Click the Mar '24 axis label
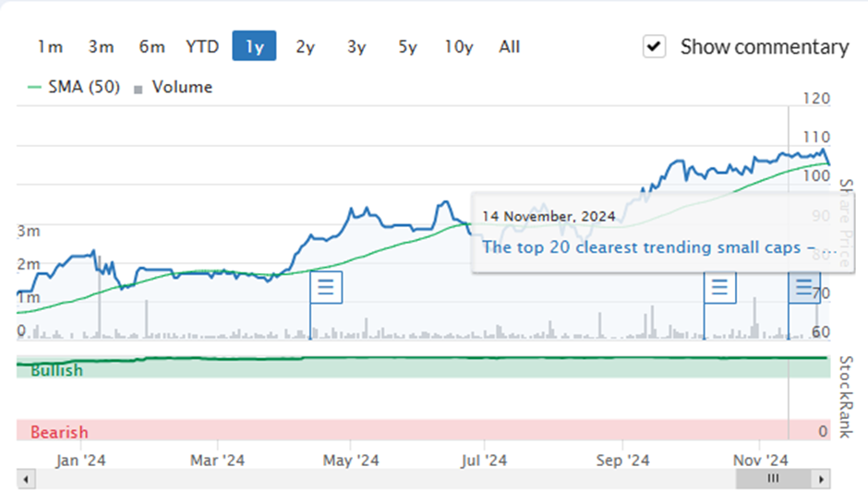This screenshot has height=503, width=868. point(217,460)
